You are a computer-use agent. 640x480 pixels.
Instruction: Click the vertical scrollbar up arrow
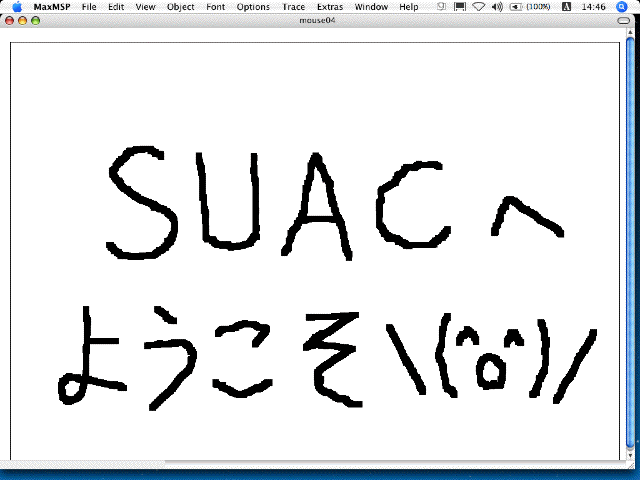coord(630,32)
